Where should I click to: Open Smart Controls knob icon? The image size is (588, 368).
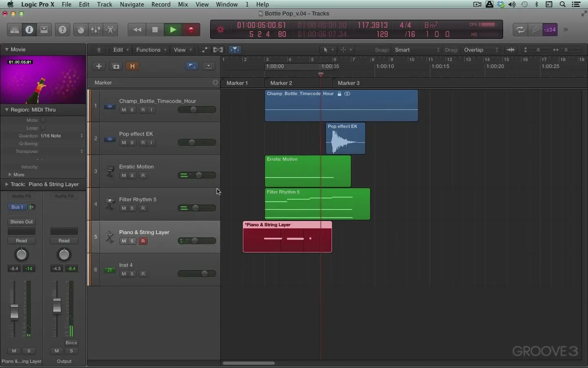(81, 30)
